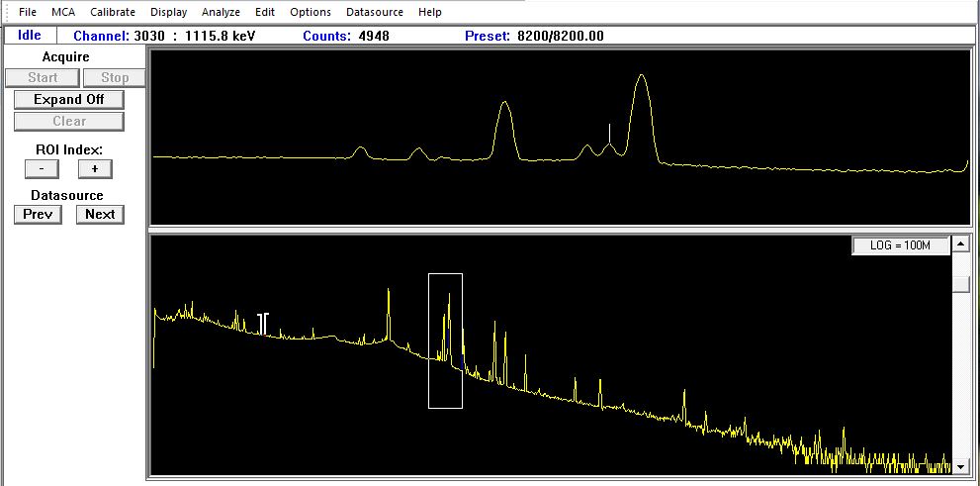Image resolution: width=980 pixels, height=486 pixels.
Task: Open the Help menu
Action: click(x=430, y=12)
